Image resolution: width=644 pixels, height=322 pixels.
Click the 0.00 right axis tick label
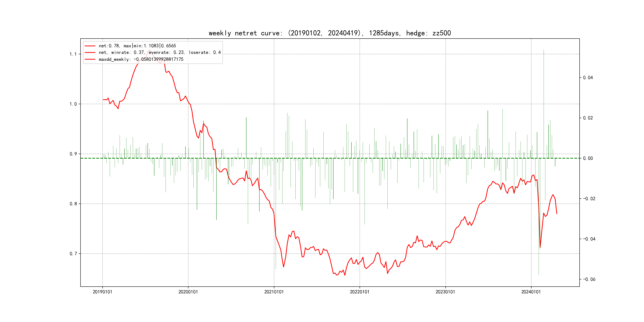pos(588,158)
